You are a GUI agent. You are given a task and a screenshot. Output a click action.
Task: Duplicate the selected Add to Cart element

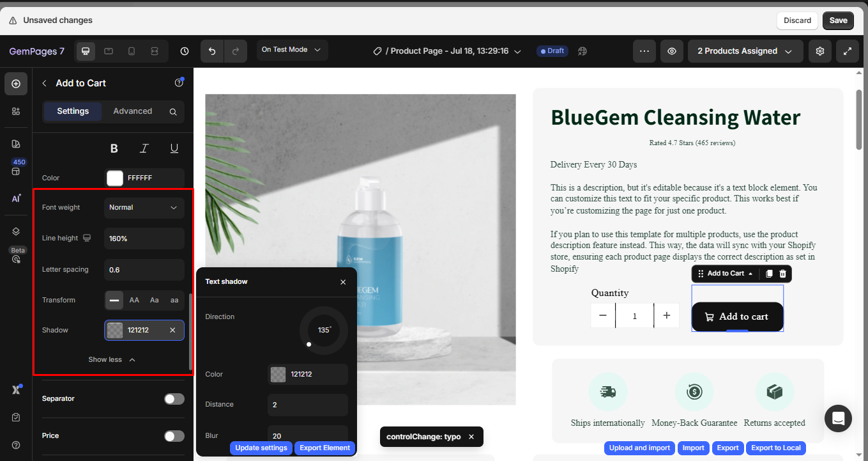click(x=769, y=274)
